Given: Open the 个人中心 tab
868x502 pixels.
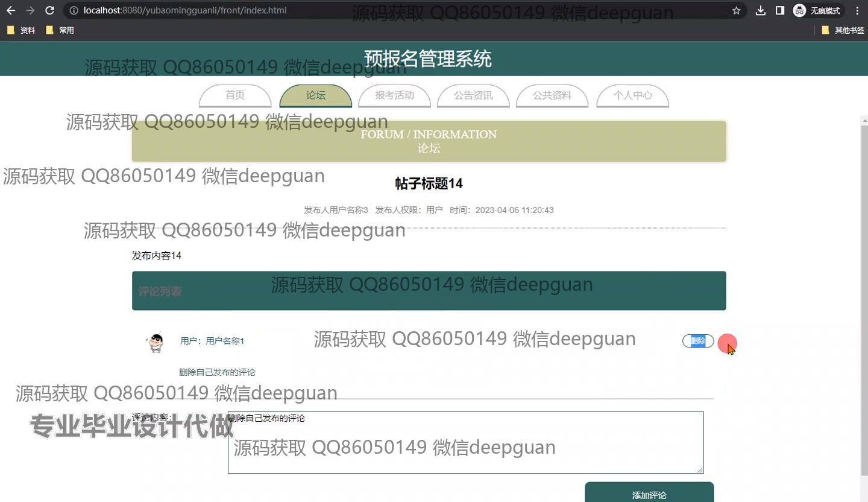Looking at the screenshot, I should 632,95.
